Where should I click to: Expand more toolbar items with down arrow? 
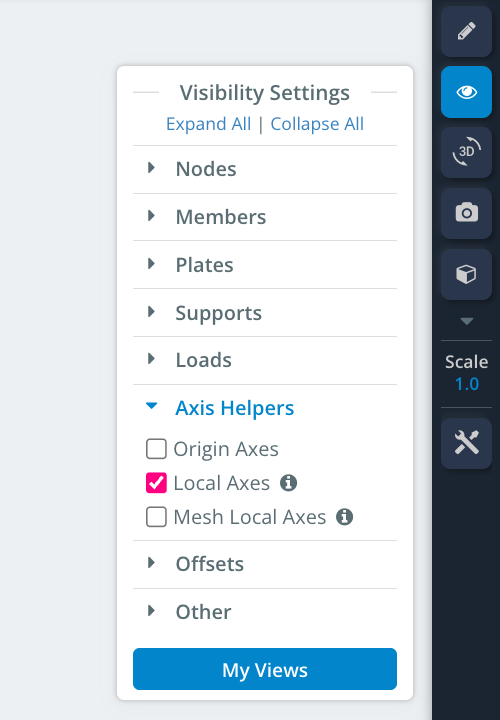point(466,321)
